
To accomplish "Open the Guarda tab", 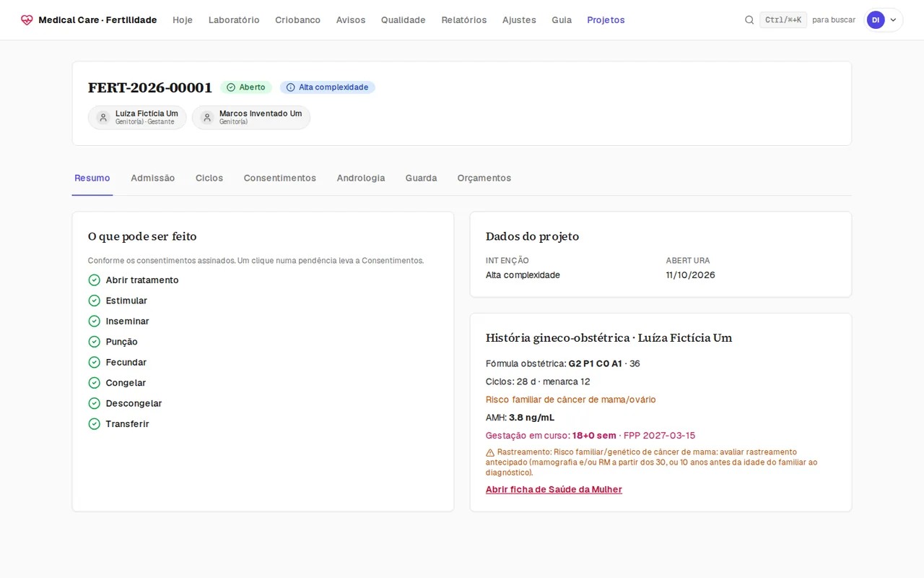I will (421, 178).
